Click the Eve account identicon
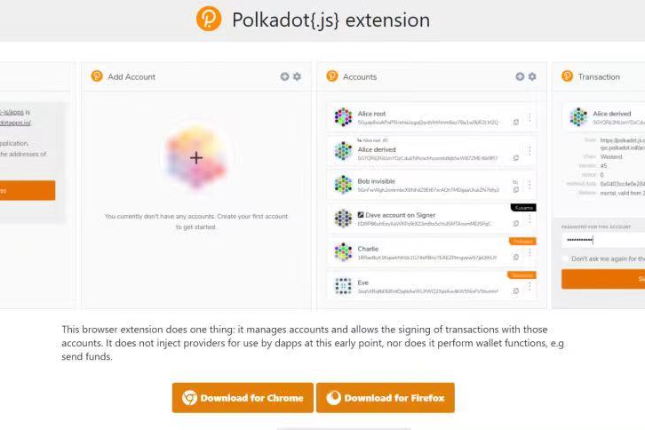The width and height of the screenshot is (645, 430). pos(343,286)
